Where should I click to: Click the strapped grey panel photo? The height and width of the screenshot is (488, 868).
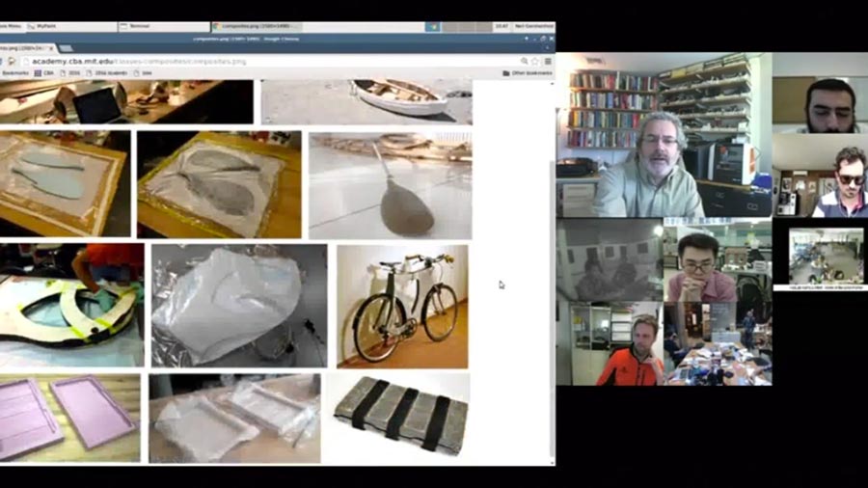pyautogui.click(x=397, y=418)
